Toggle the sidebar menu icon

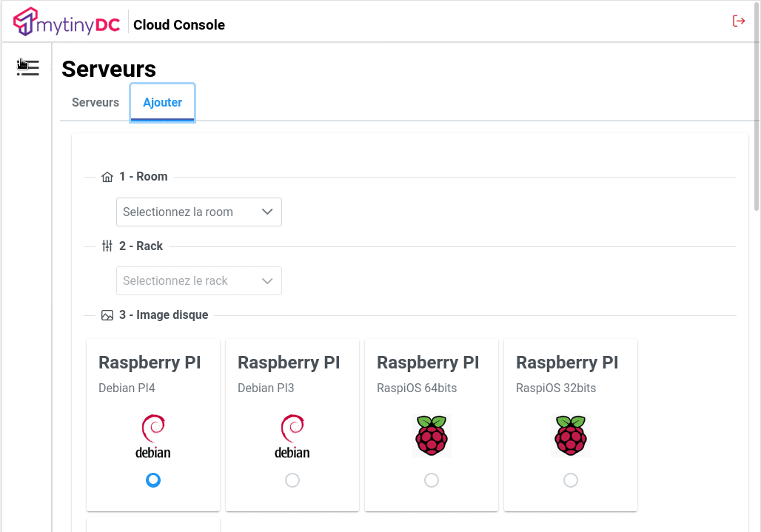(27, 67)
